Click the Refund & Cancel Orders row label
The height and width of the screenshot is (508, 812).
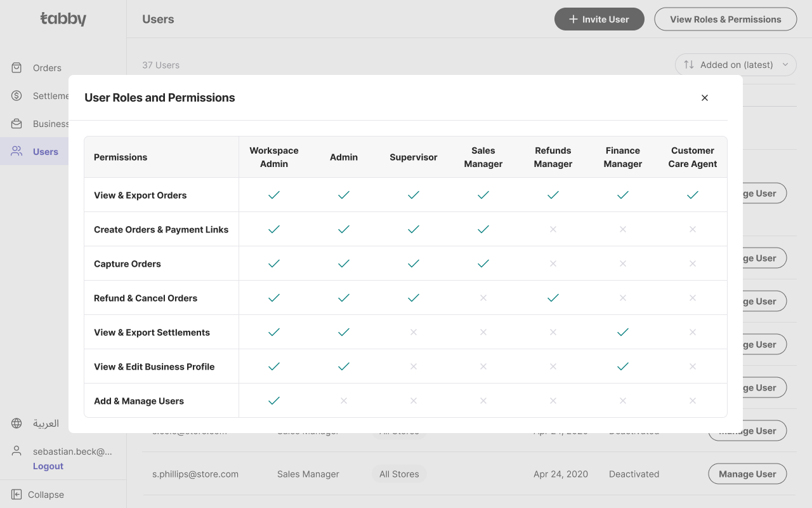tap(145, 298)
